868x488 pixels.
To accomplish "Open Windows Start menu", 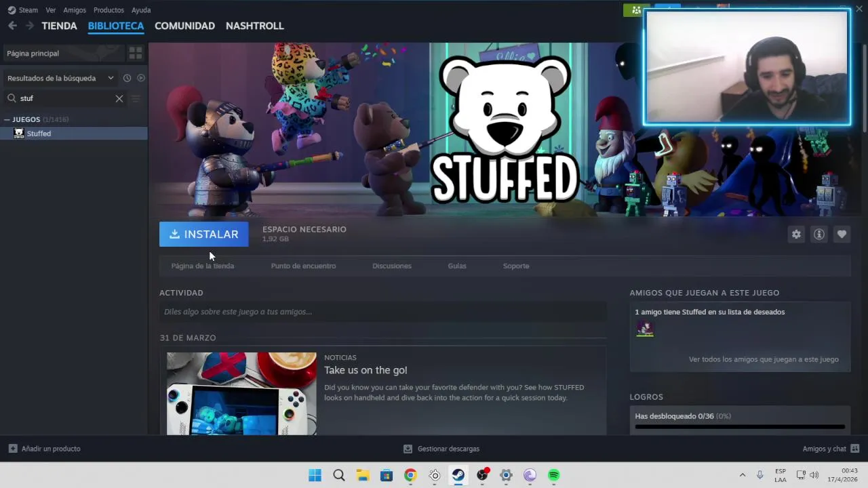I will point(315,475).
